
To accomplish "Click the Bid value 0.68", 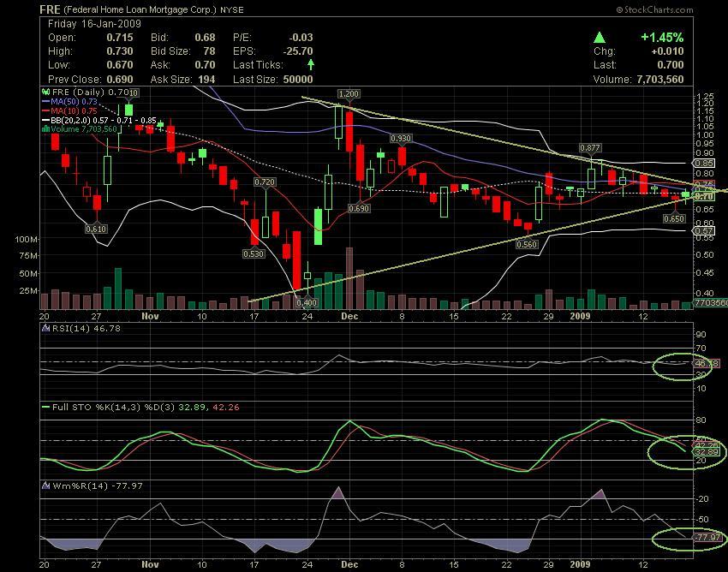I will [205, 38].
